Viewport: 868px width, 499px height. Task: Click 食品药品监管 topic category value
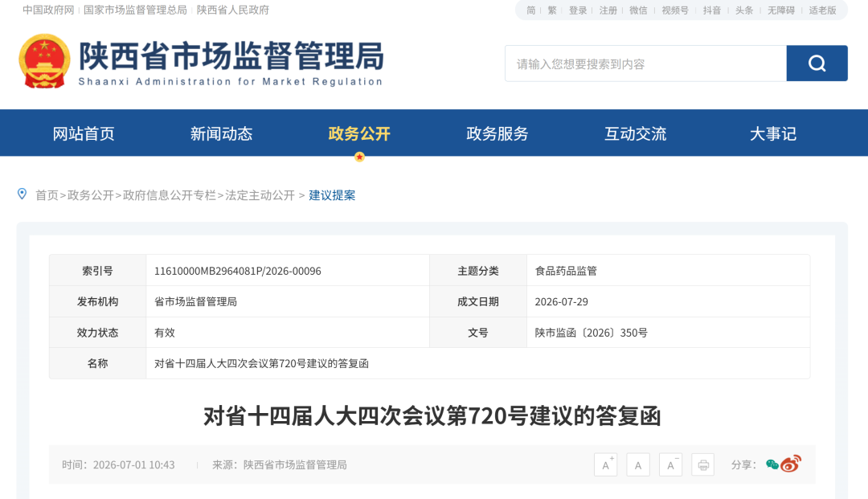pos(566,271)
